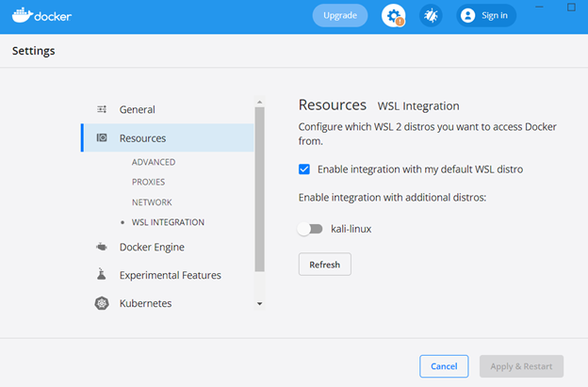
Task: Open the Advanced resources subsection
Action: point(154,162)
